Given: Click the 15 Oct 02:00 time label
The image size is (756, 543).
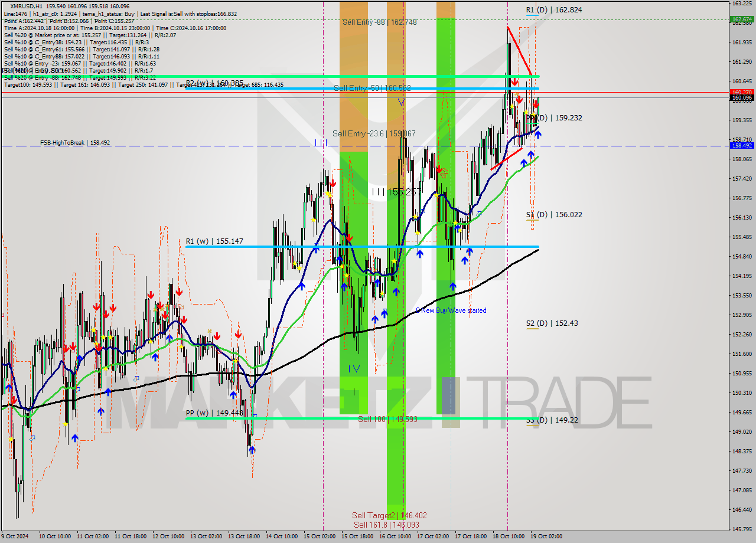Looking at the screenshot, I should pyautogui.click(x=319, y=537).
